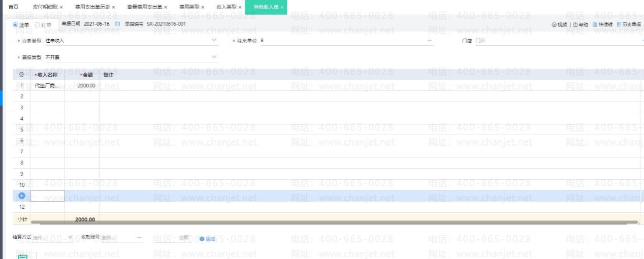Open the 结算方式 dropdown
Image resolution: width=644 pixels, height=259 pixels.
(70, 237)
